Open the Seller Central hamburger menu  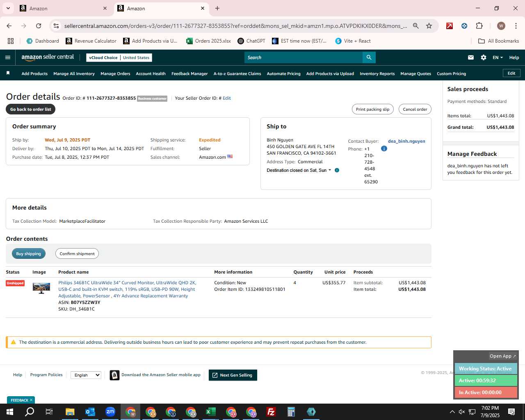click(x=8, y=57)
